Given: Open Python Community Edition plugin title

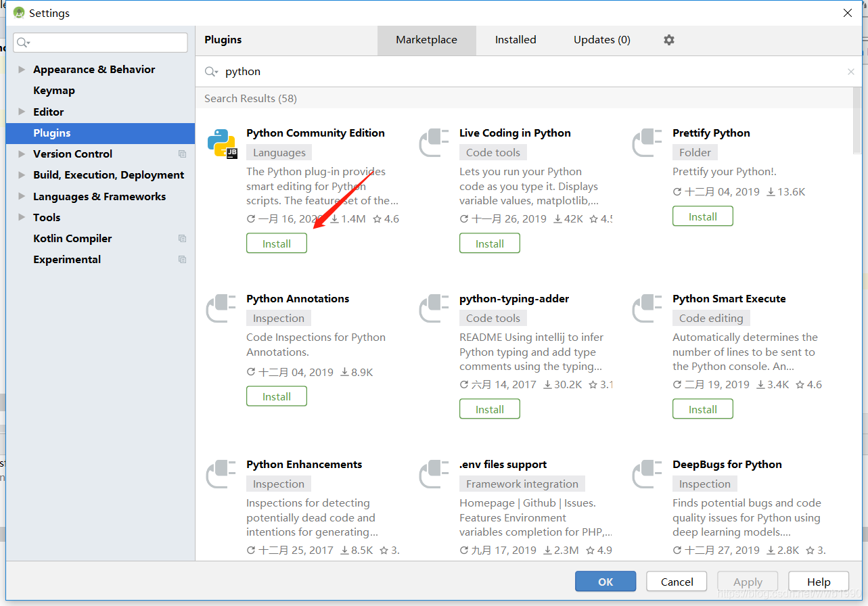Looking at the screenshot, I should (x=315, y=133).
